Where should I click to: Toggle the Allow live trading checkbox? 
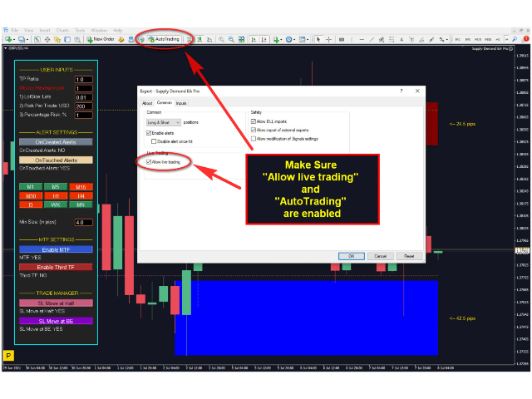149,162
